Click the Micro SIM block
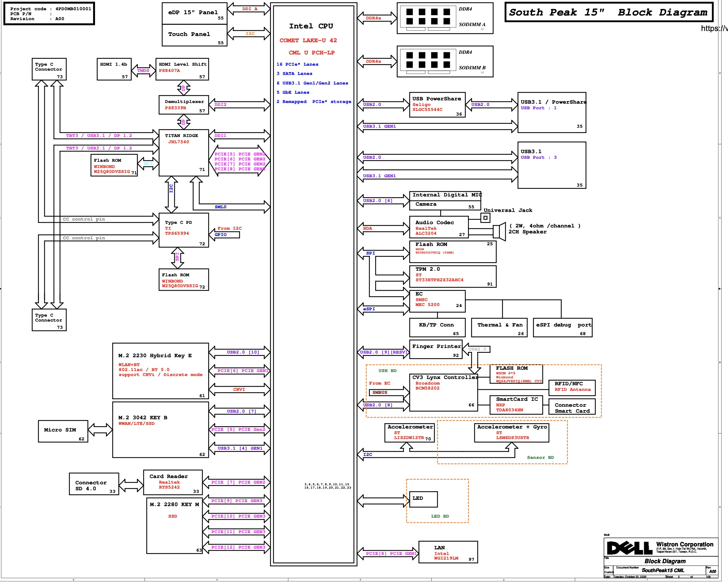This screenshot has width=728, height=585. 63,431
